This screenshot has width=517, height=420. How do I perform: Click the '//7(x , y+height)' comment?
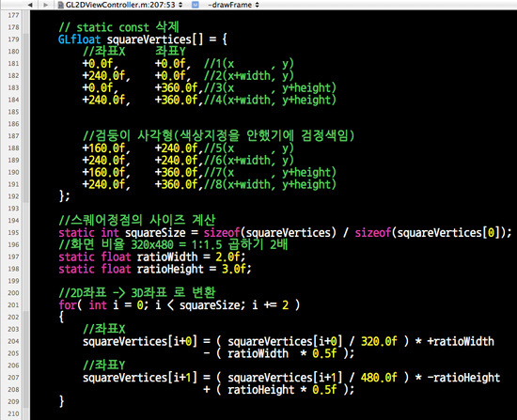click(270, 172)
